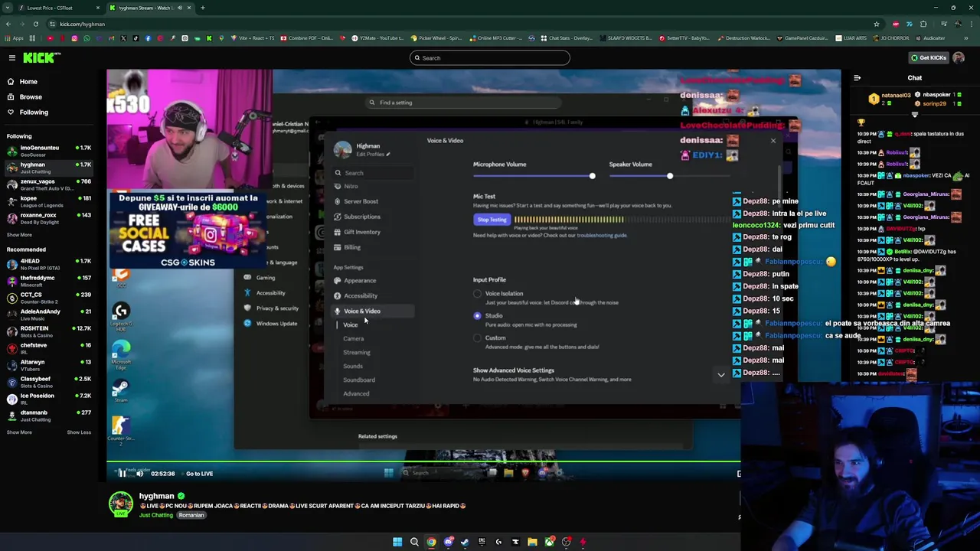This screenshot has width=980, height=551.
Task: Open Classybeef recommended channel
Action: (x=50, y=382)
